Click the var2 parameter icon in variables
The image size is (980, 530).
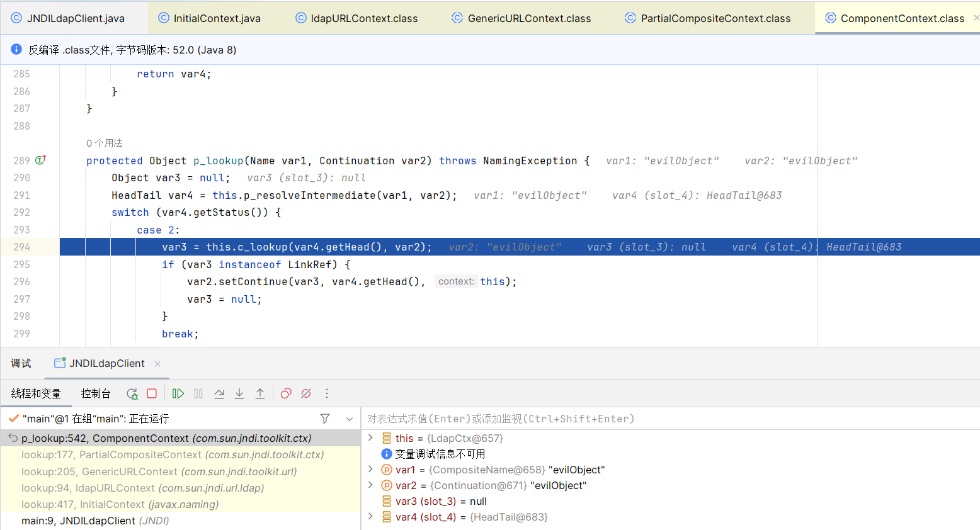(x=387, y=485)
